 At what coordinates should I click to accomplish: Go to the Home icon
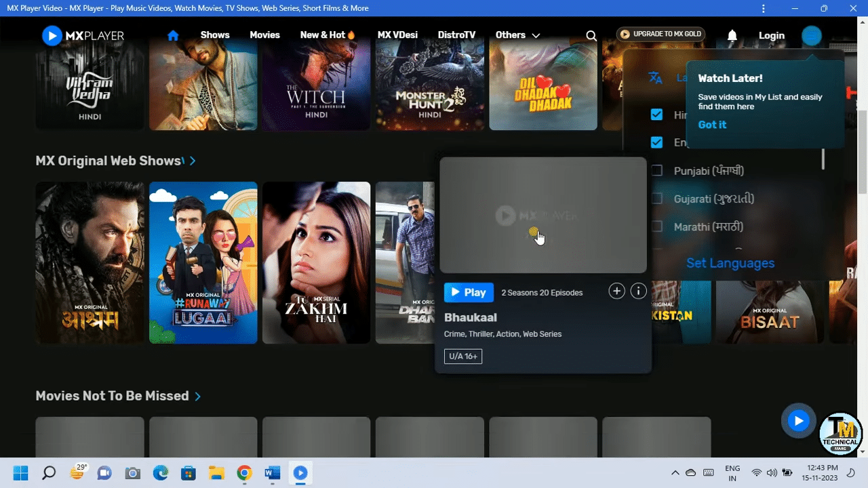click(x=173, y=35)
